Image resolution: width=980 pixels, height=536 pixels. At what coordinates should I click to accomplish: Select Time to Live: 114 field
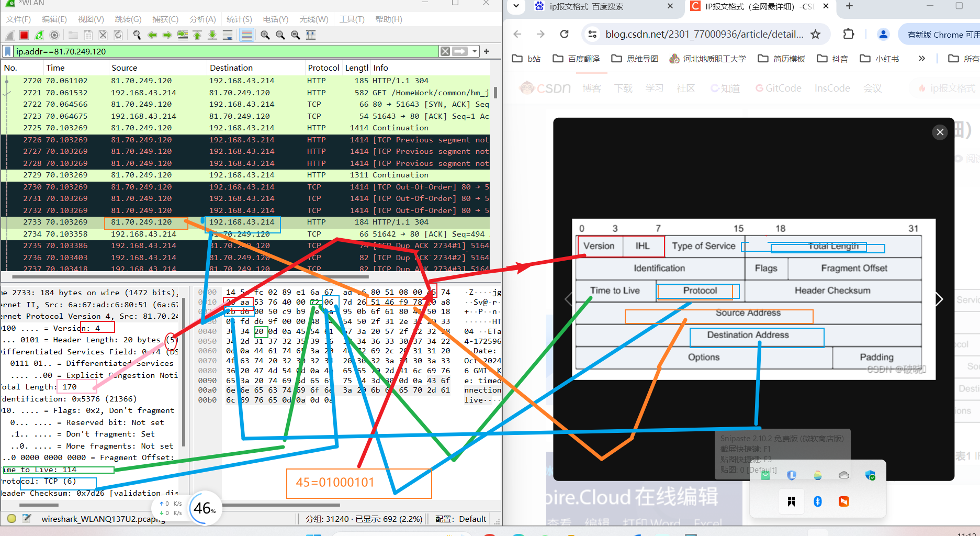pyautogui.click(x=90, y=470)
